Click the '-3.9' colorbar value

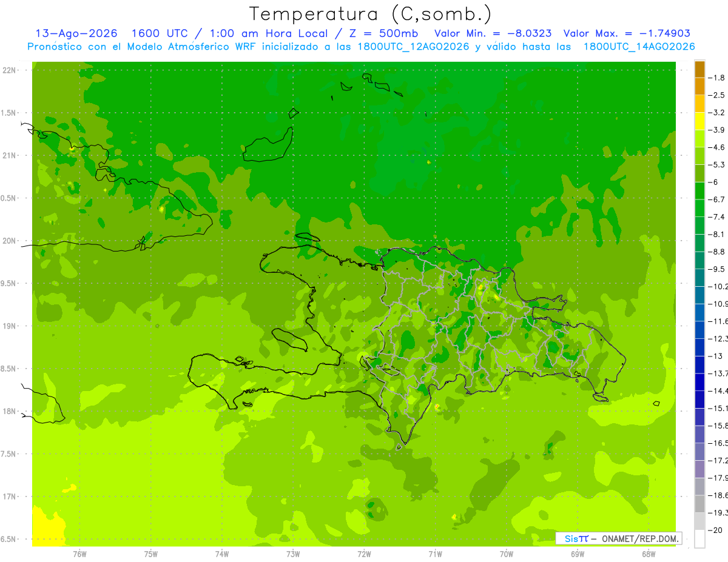(x=716, y=130)
